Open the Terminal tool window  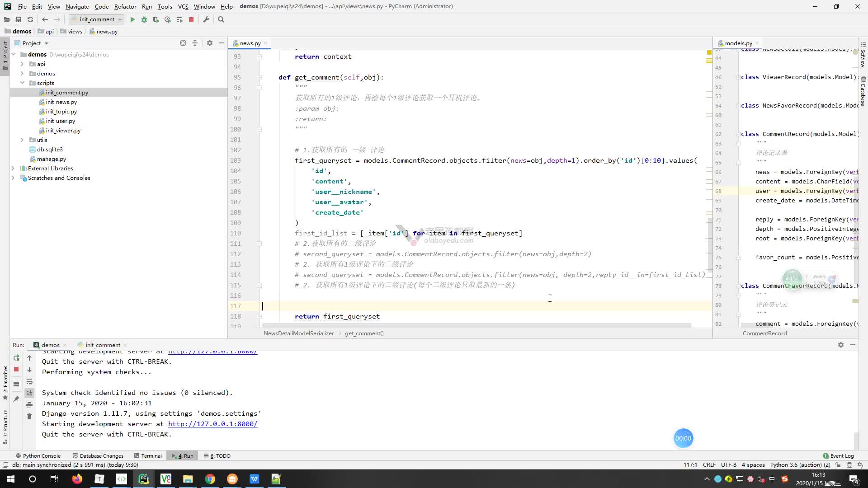tap(148, 455)
